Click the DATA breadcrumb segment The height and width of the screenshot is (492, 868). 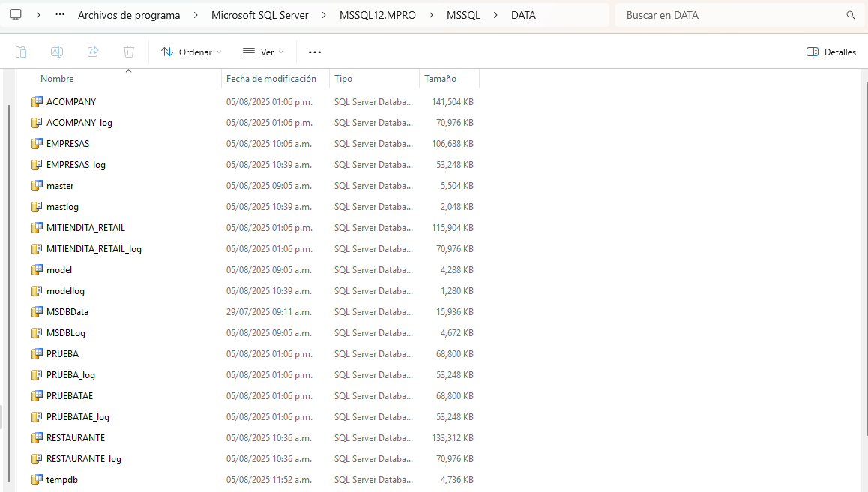(524, 15)
